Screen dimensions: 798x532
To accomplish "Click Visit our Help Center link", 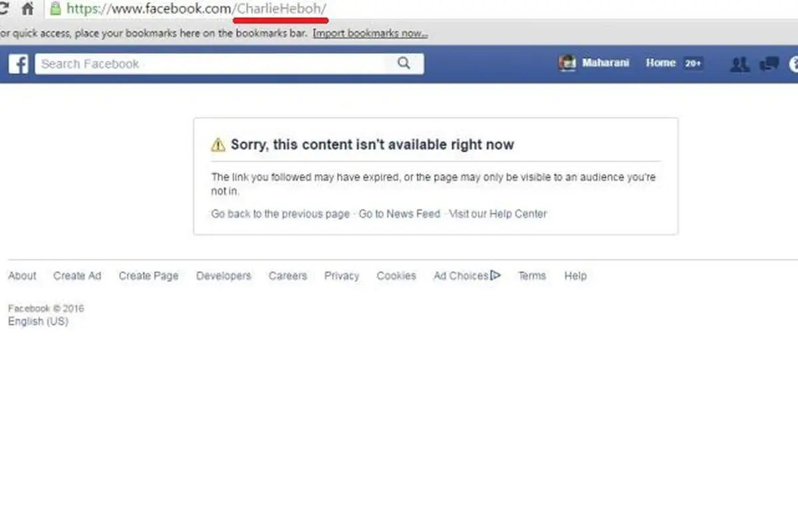I will point(498,214).
